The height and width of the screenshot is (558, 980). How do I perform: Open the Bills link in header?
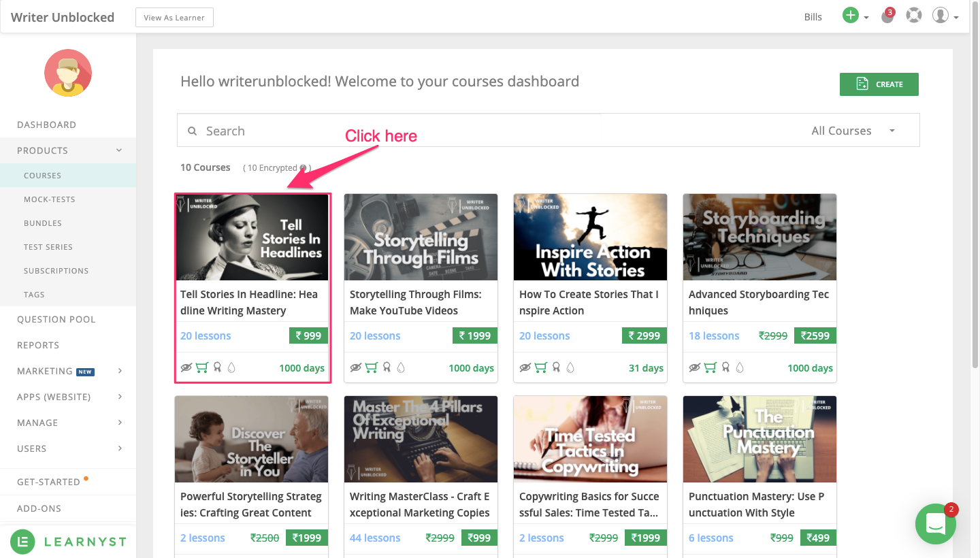tap(813, 17)
